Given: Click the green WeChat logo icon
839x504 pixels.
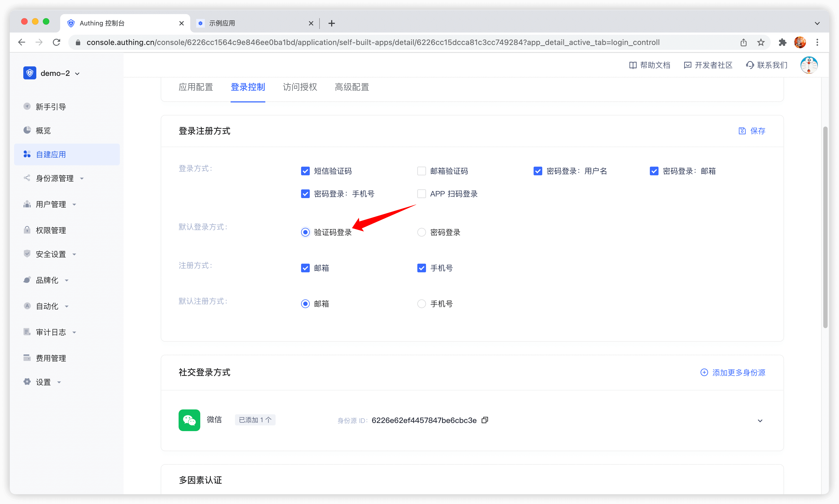Looking at the screenshot, I should 189,420.
